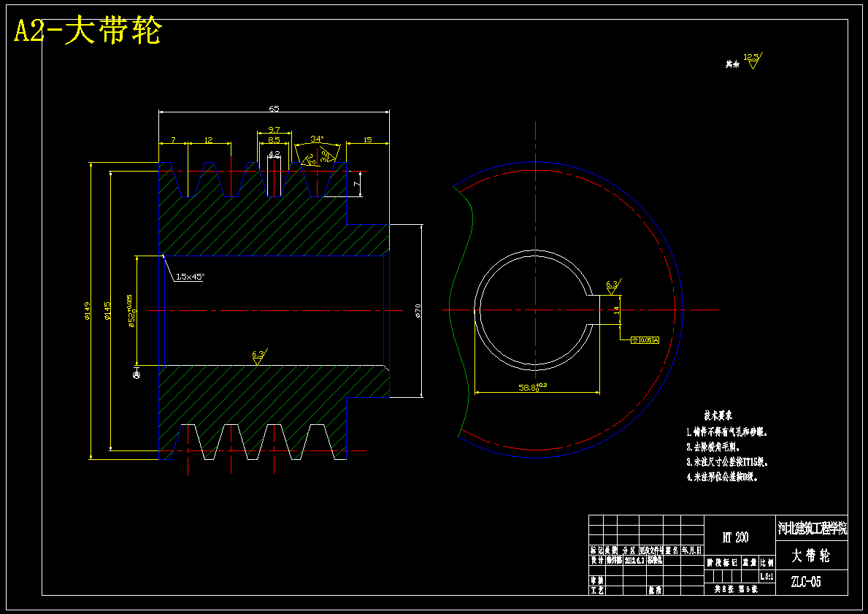Viewport: 868px width, 614px height.
Task: Select the sheet count text in title block
Action: (737, 590)
